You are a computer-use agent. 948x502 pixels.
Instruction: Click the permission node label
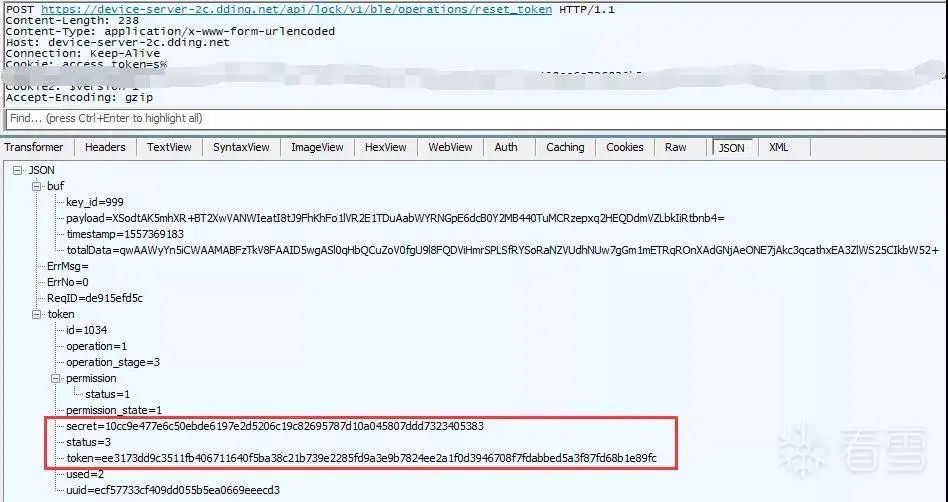tap(91, 379)
